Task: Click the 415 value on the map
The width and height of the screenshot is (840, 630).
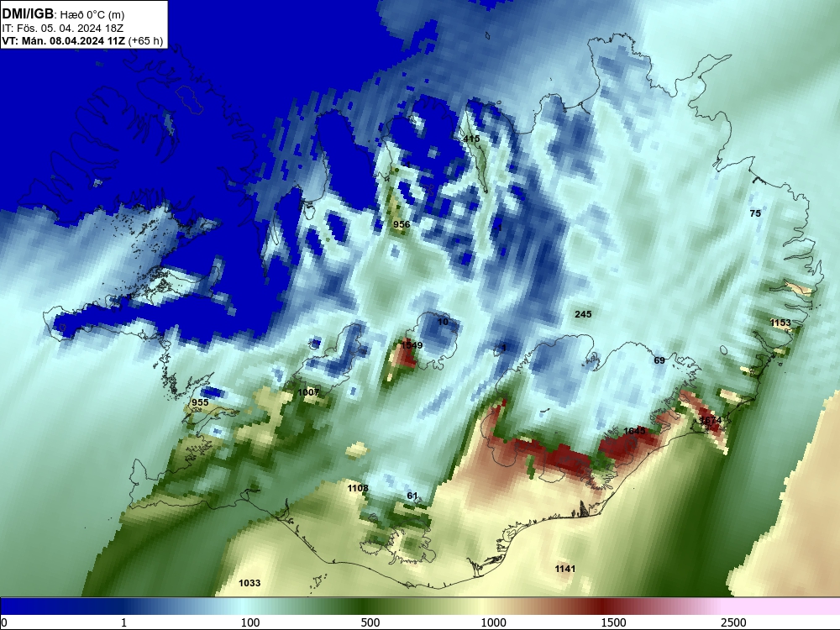Action: (471, 139)
